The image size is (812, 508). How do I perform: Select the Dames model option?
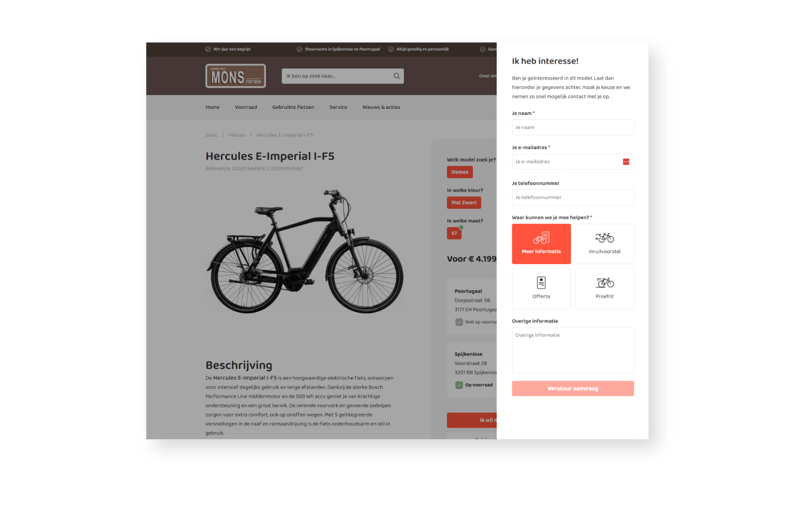coord(460,172)
